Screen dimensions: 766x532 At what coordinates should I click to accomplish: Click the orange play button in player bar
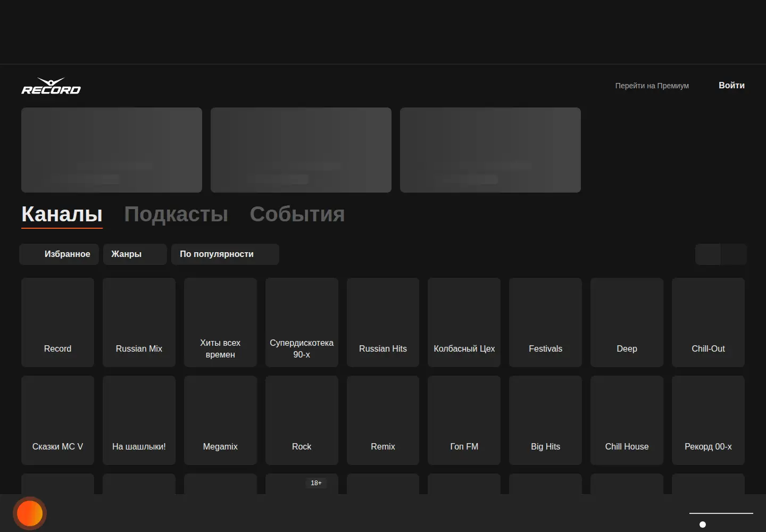pyautogui.click(x=30, y=513)
